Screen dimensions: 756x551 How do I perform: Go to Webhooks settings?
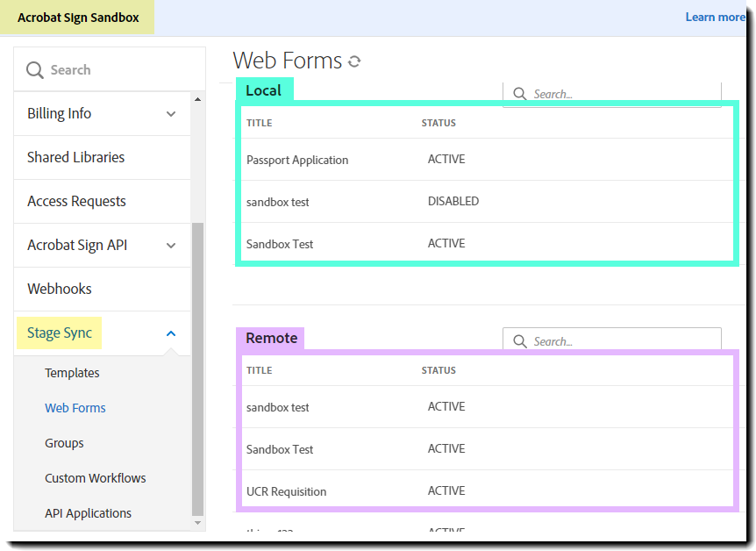pyautogui.click(x=59, y=290)
